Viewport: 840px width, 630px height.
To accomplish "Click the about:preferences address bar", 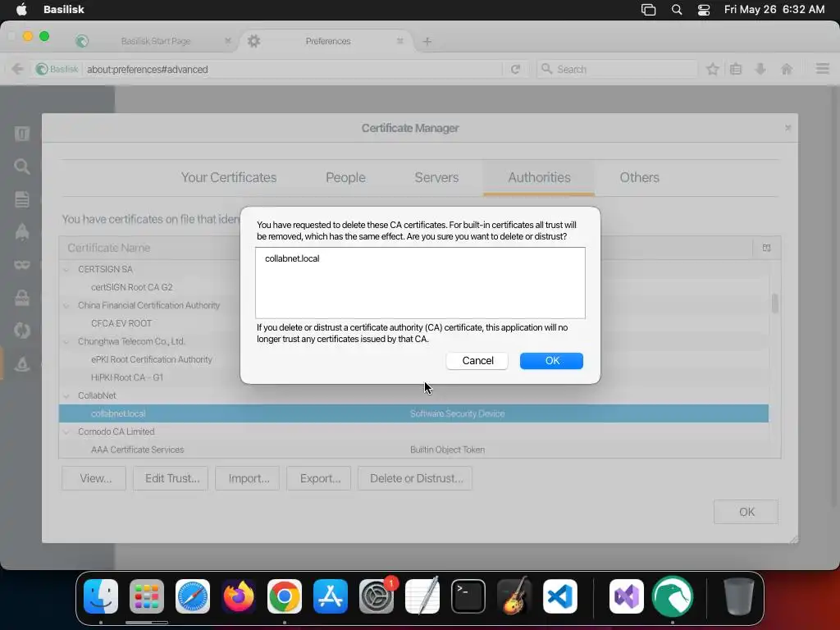I will pyautogui.click(x=292, y=69).
